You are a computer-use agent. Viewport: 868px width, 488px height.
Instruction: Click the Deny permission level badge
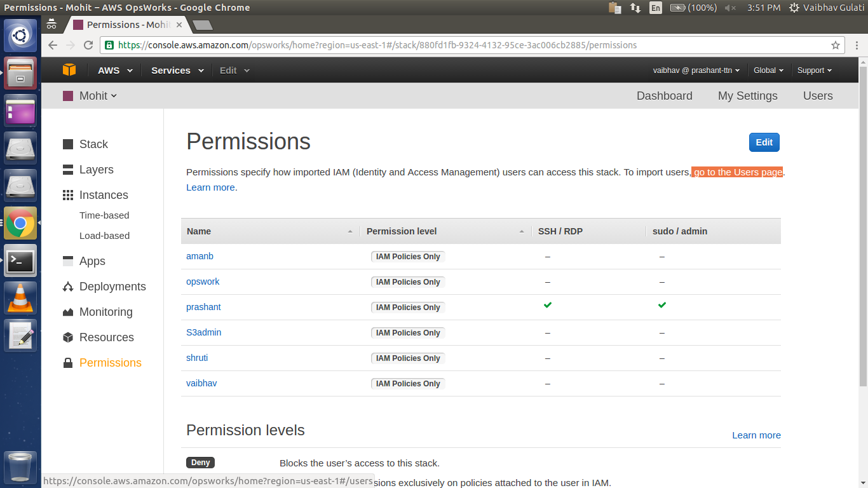(200, 463)
